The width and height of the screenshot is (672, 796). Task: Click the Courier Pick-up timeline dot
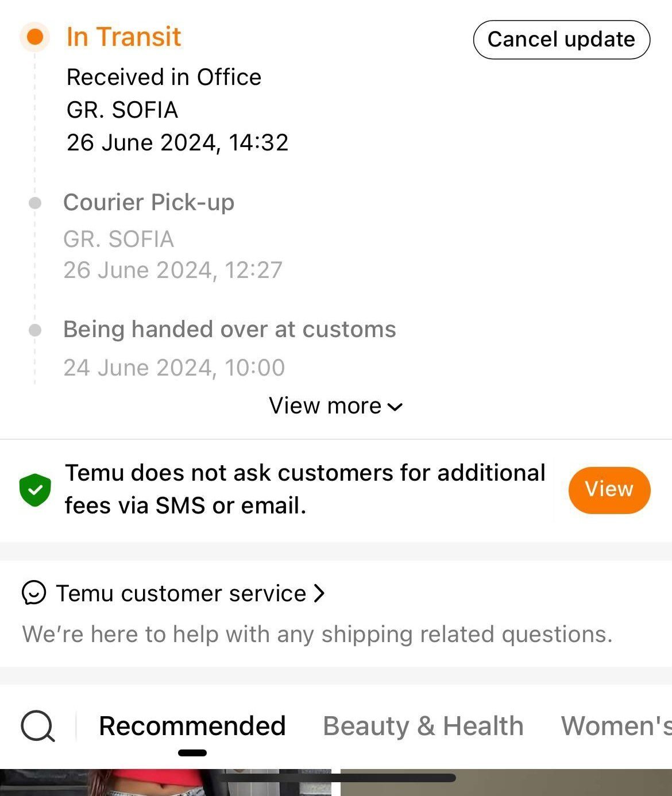coord(35,203)
